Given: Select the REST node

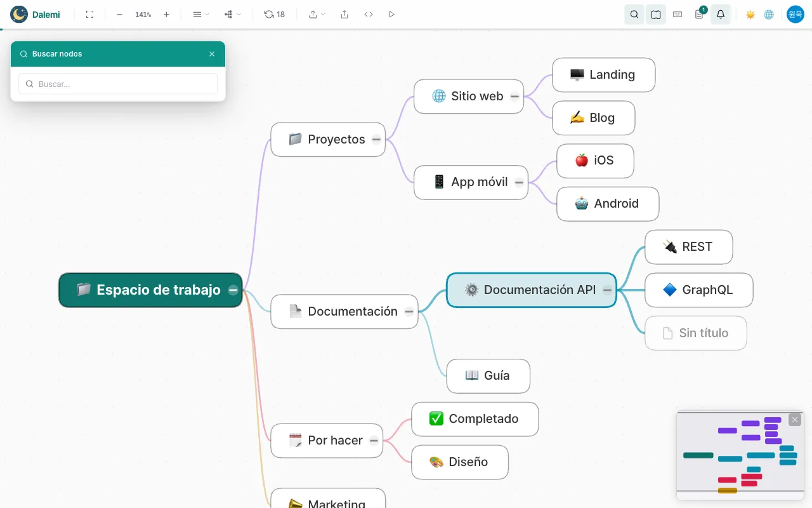Looking at the screenshot, I should point(688,247).
